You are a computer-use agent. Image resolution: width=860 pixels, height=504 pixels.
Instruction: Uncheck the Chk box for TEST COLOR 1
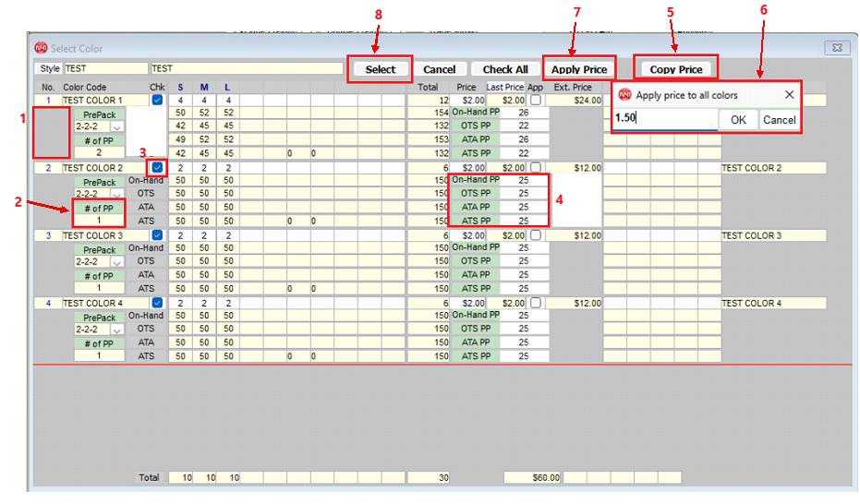[157, 100]
